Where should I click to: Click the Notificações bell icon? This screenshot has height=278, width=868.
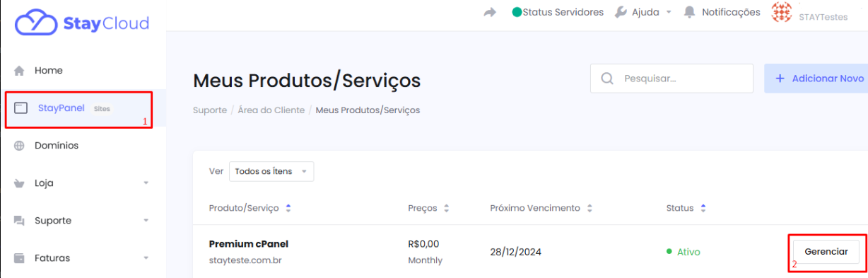[x=689, y=12]
